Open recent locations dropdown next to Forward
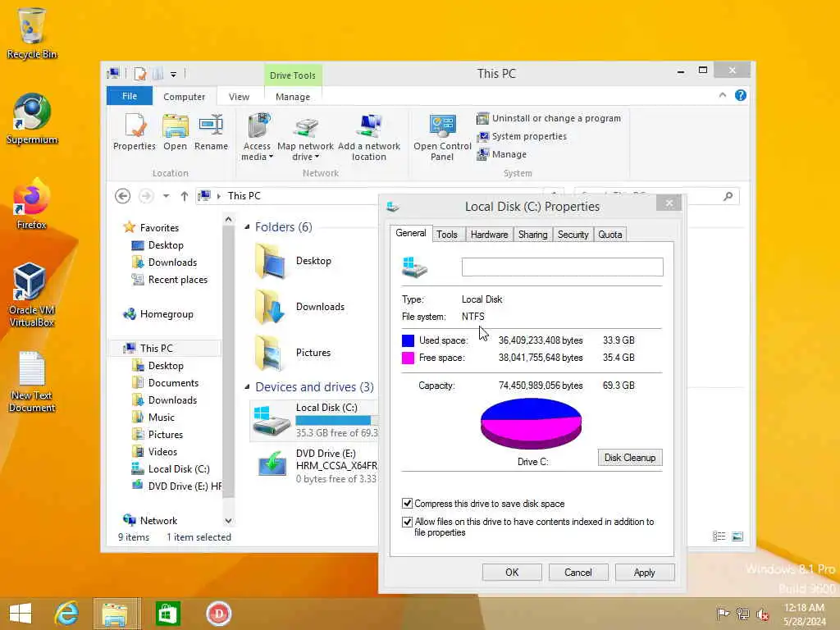840x630 pixels. 166,196
